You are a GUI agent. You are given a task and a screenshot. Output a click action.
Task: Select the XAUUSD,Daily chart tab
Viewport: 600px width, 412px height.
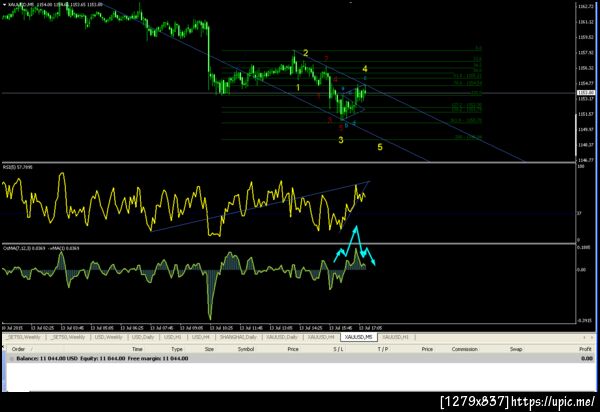click(282, 337)
